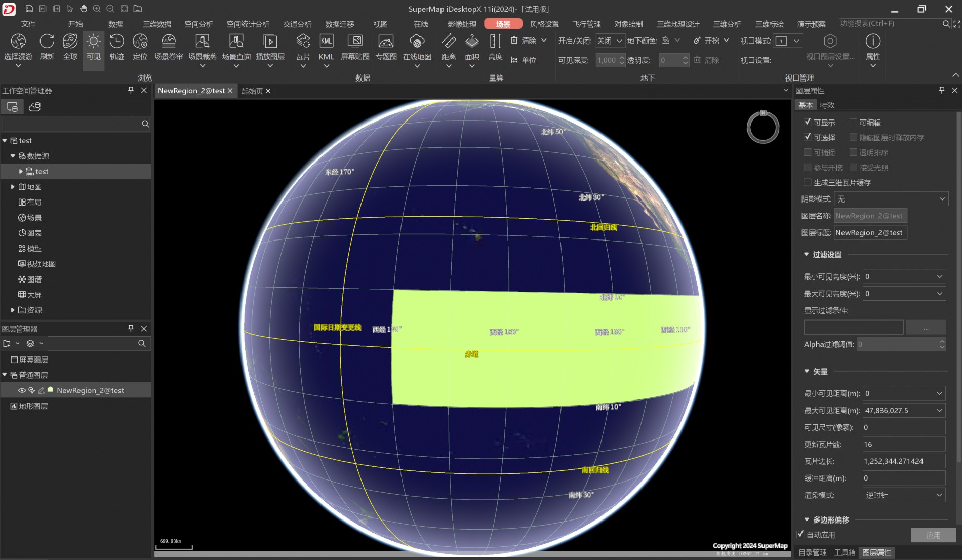The height and width of the screenshot is (560, 962).
Task: Open the 最小可见高度 dropdown
Action: coord(904,276)
